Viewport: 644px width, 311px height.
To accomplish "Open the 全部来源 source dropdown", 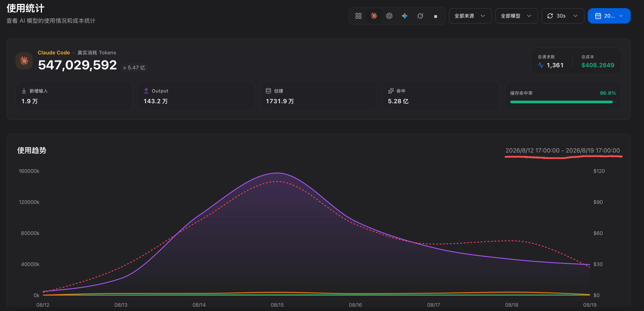I will pos(470,16).
